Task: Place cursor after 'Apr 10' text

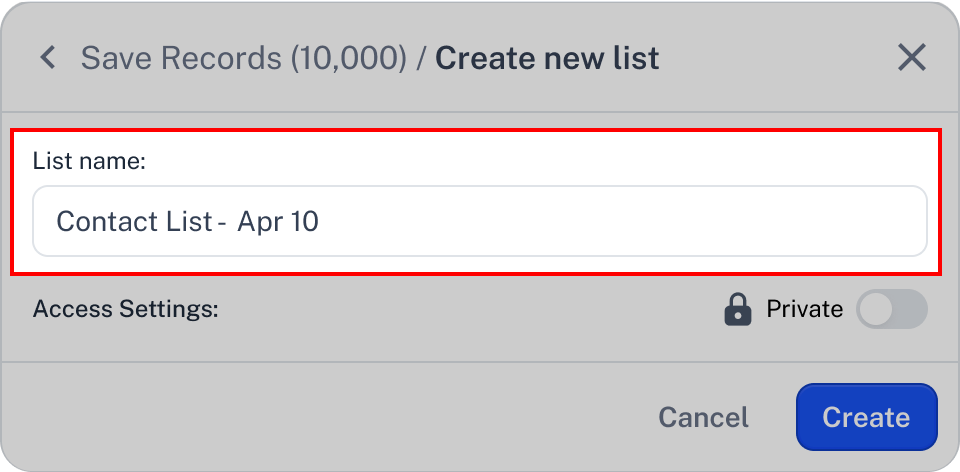Action: point(321,221)
